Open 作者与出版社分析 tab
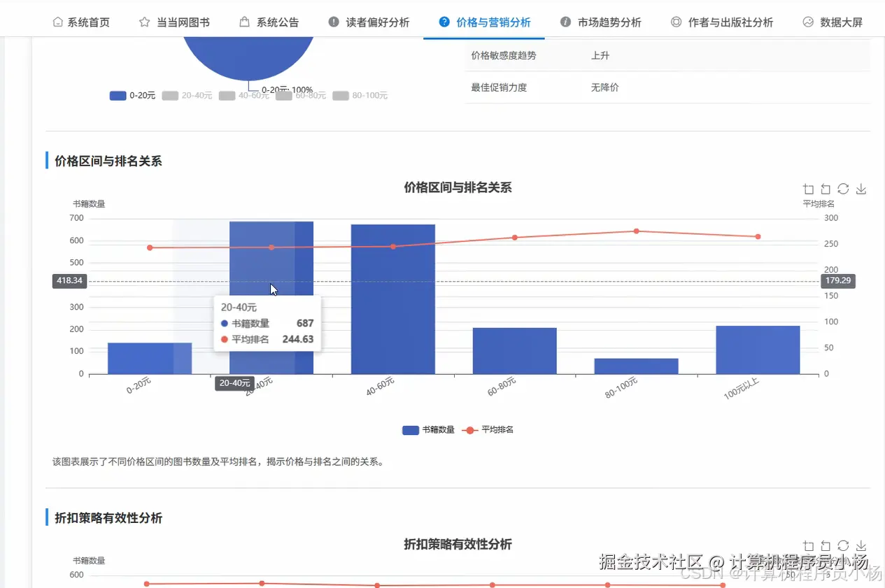The width and height of the screenshot is (885, 588). click(721, 22)
